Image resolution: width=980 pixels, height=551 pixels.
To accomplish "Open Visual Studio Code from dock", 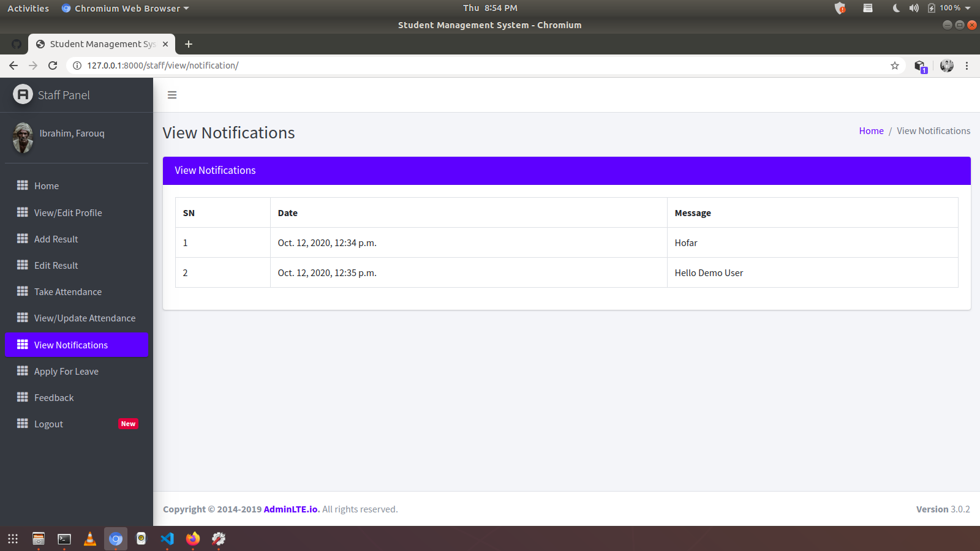I will 167,539.
